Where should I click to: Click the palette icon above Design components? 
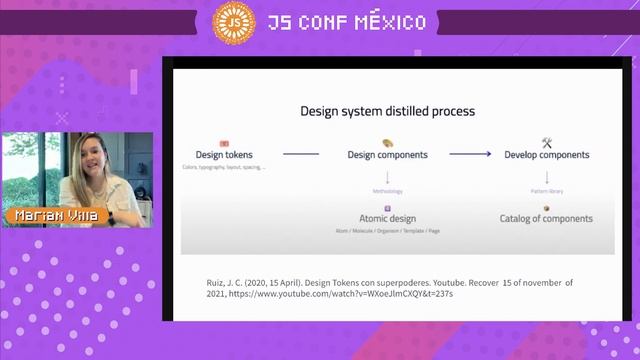coord(387,143)
